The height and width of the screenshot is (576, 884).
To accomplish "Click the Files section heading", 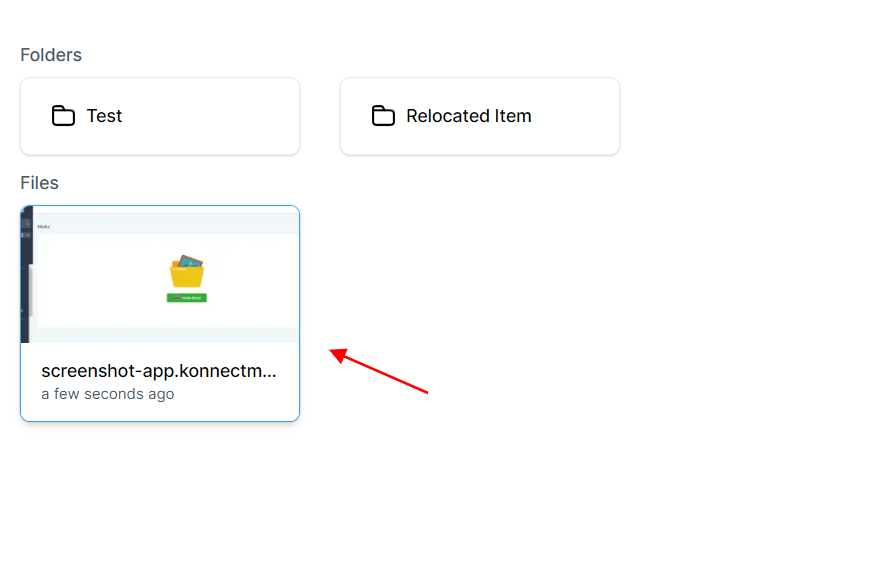I will (40, 183).
